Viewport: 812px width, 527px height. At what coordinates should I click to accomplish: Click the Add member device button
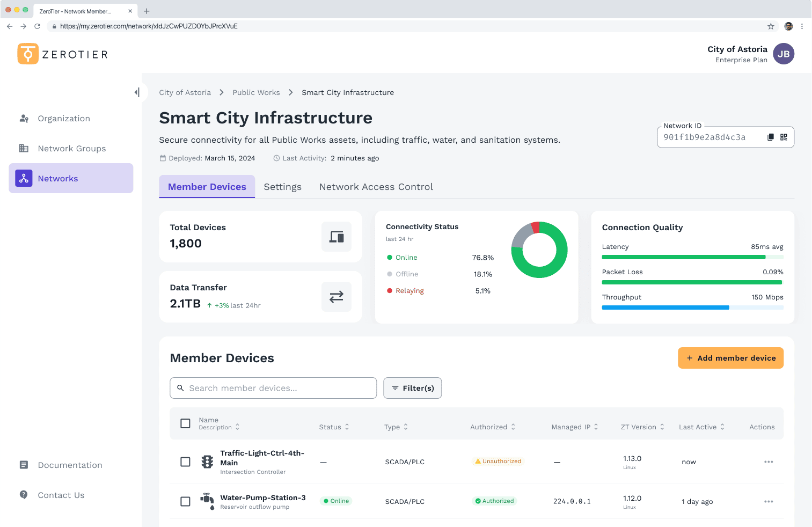click(x=730, y=358)
